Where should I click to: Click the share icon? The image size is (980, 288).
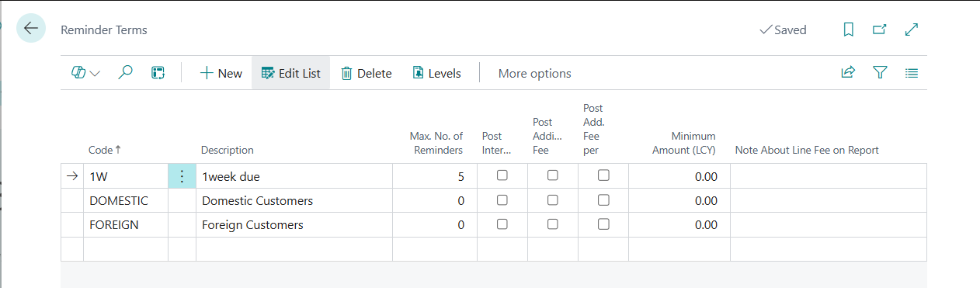(x=848, y=73)
